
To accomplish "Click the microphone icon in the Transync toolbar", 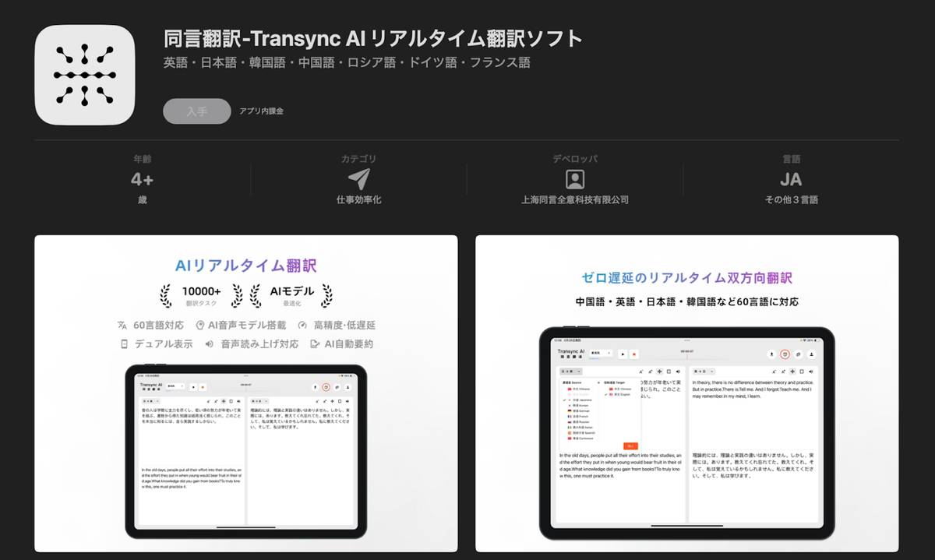I will pos(772,354).
